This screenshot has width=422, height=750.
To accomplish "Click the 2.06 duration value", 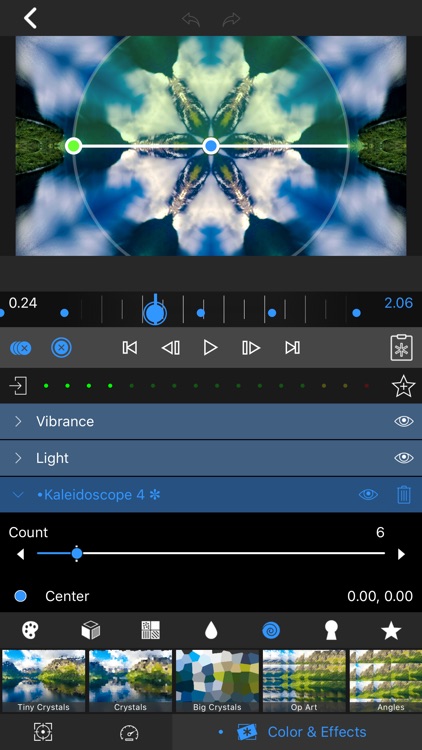I will (398, 303).
